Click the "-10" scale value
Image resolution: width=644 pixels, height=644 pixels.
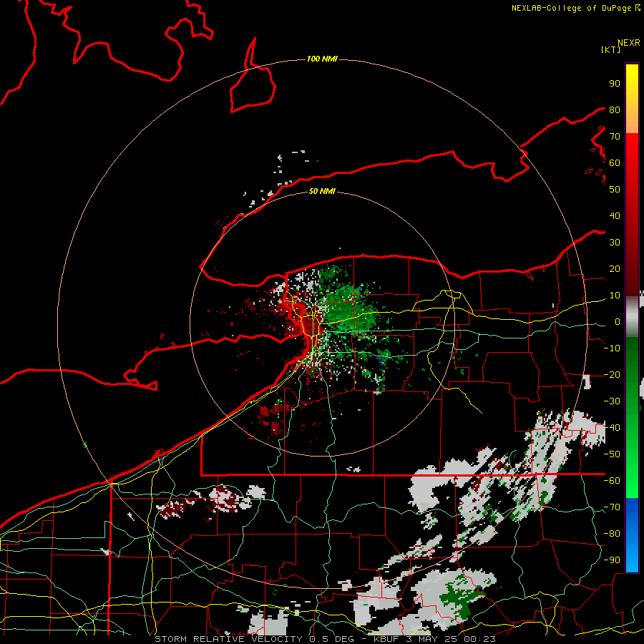point(612,348)
